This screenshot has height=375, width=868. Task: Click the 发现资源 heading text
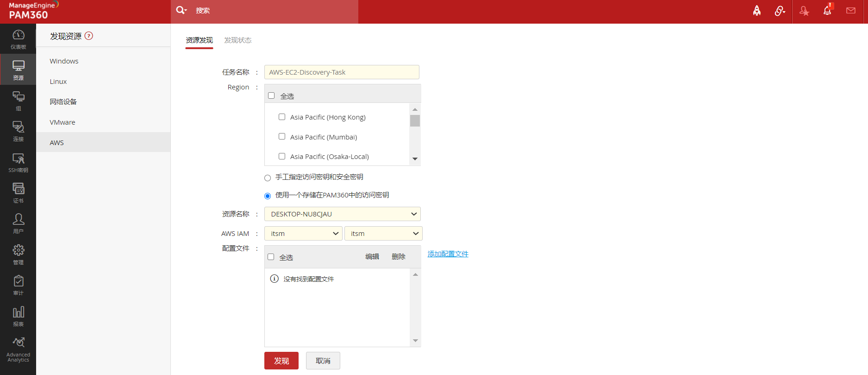[66, 36]
